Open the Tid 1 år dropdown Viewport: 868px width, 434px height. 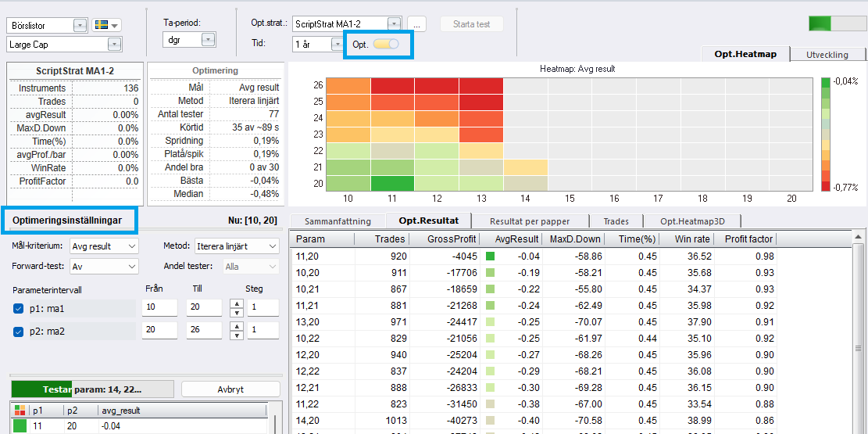[x=338, y=45]
